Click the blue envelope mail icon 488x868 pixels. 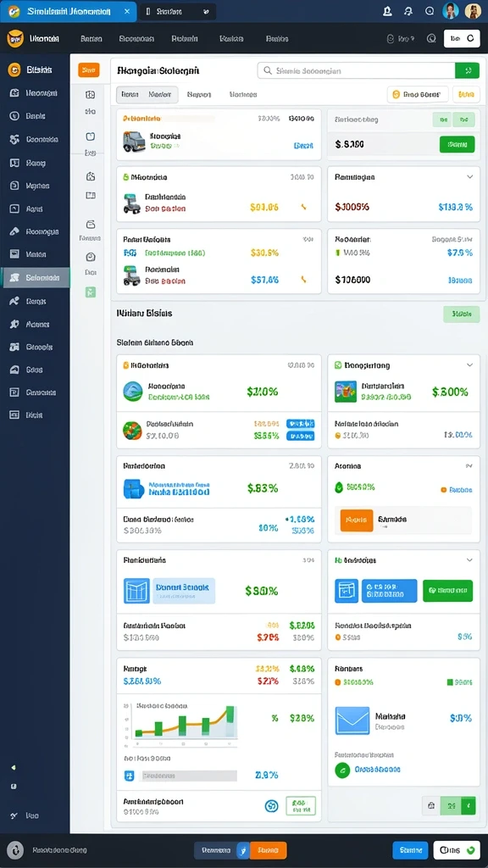[352, 720]
